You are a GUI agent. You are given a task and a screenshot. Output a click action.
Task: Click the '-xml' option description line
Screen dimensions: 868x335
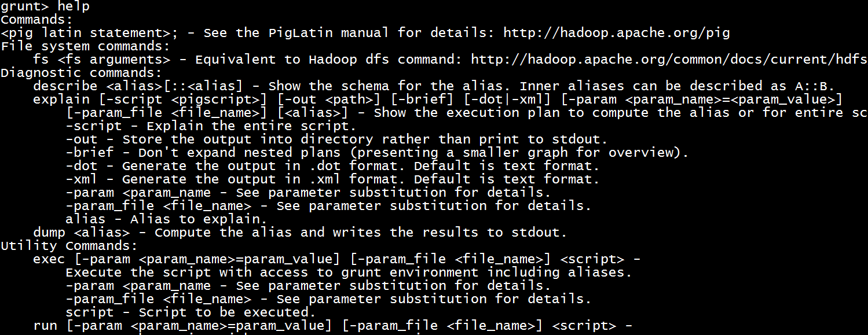pos(332,179)
